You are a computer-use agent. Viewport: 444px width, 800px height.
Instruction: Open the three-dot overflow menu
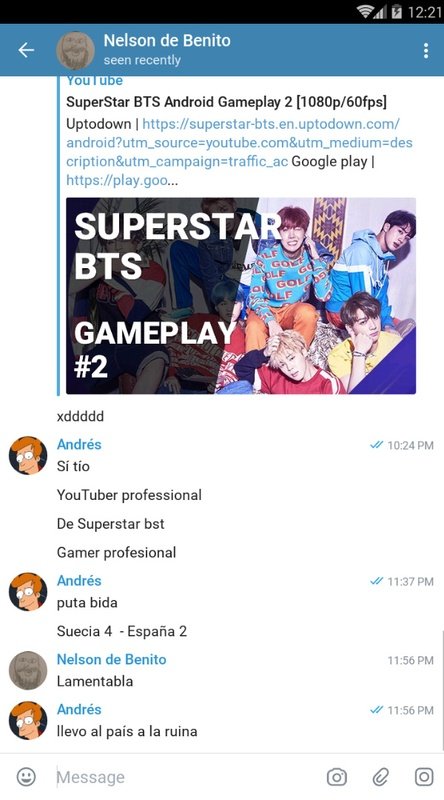point(426,51)
